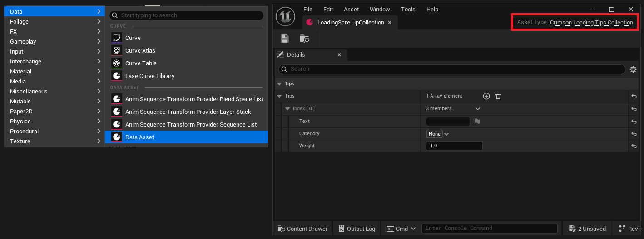Switch to the Details tab
Viewport: 644px width, 239px height.
[x=311, y=54]
